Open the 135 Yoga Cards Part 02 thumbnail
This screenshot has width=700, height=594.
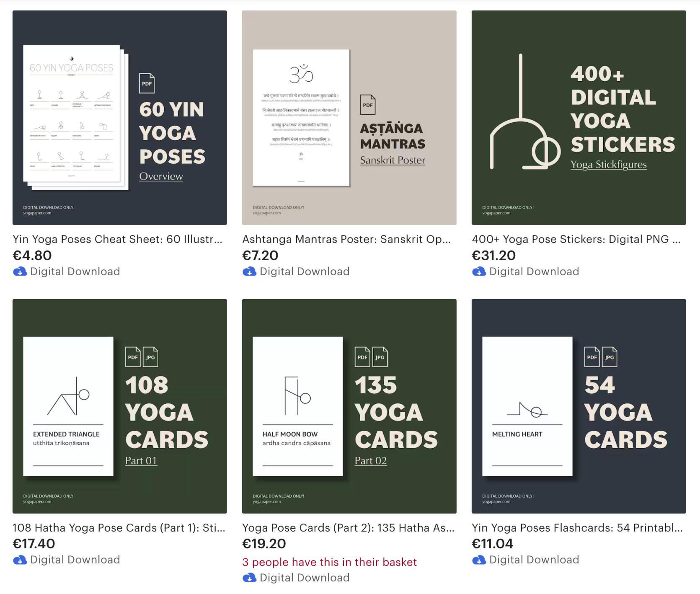click(x=349, y=406)
